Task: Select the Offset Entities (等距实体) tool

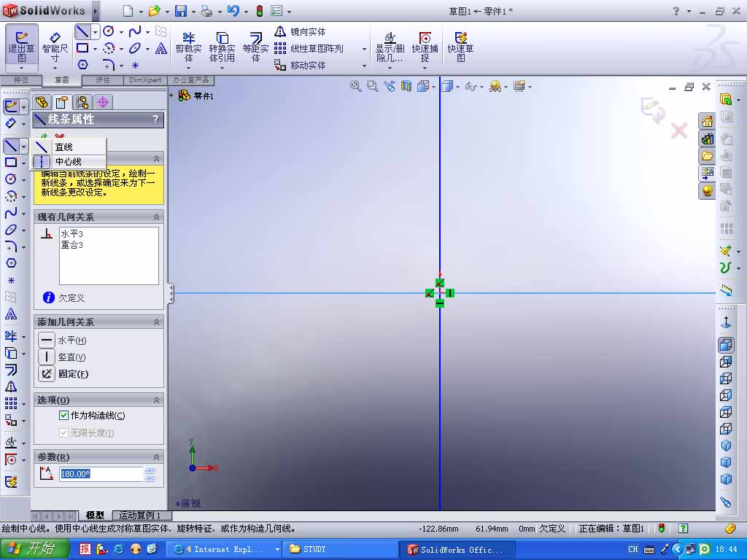Action: click(x=255, y=47)
